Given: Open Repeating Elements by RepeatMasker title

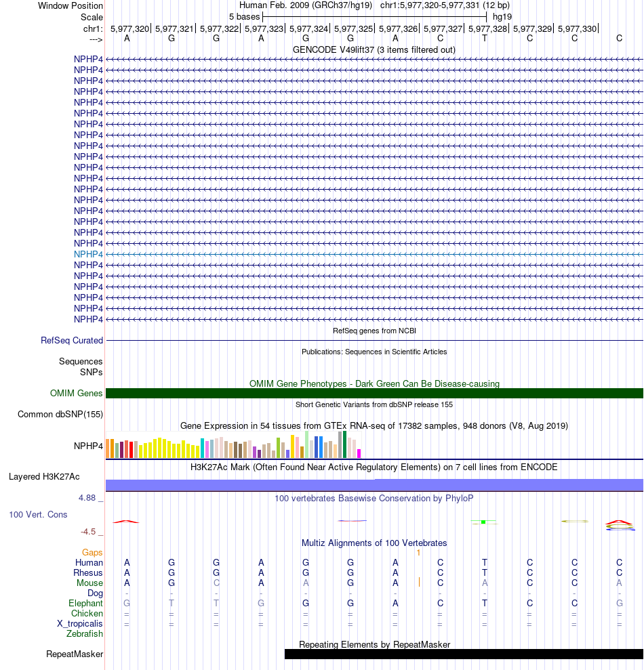Looking at the screenshot, I should click(x=374, y=644).
